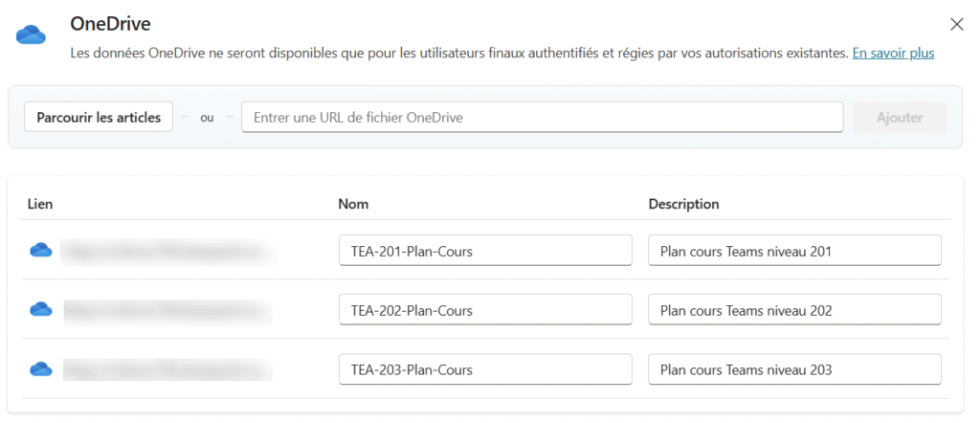Click description field for Teams niveau 201
Image resolution: width=980 pixels, height=423 pixels.
click(794, 251)
